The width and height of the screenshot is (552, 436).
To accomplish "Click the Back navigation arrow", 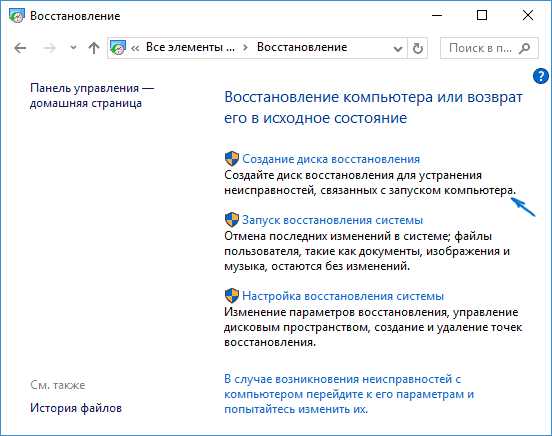I will (20, 48).
